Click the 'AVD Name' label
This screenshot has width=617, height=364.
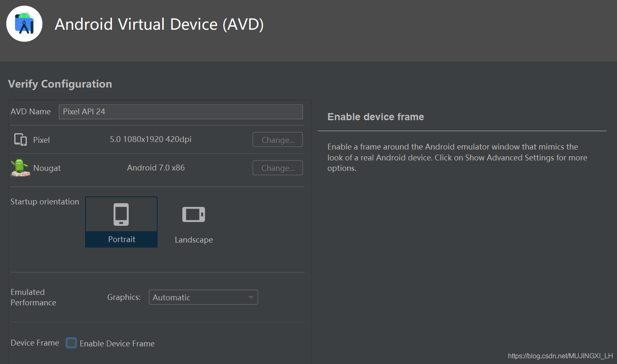click(31, 111)
